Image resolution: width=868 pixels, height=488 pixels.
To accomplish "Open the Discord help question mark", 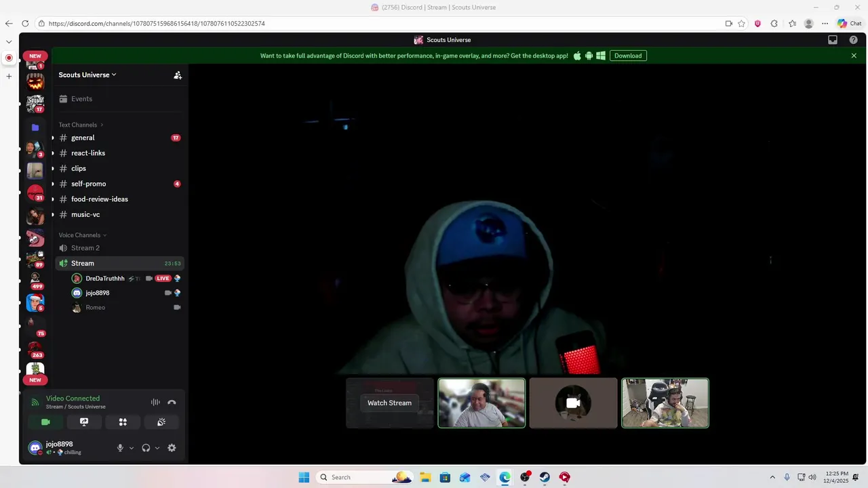I will click(854, 40).
